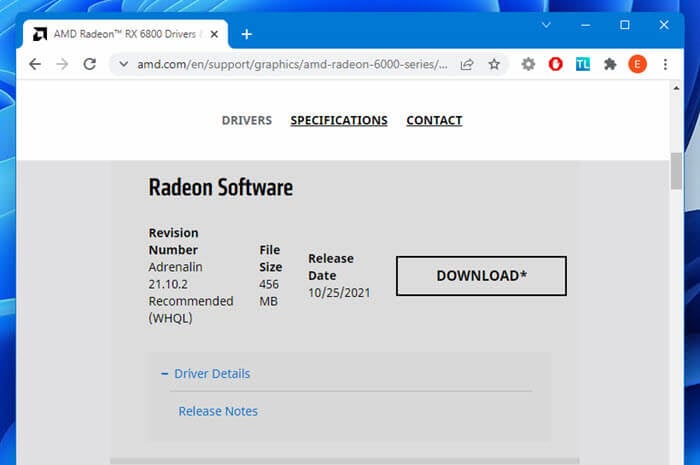Click the Radeon Software heading

[x=221, y=187]
